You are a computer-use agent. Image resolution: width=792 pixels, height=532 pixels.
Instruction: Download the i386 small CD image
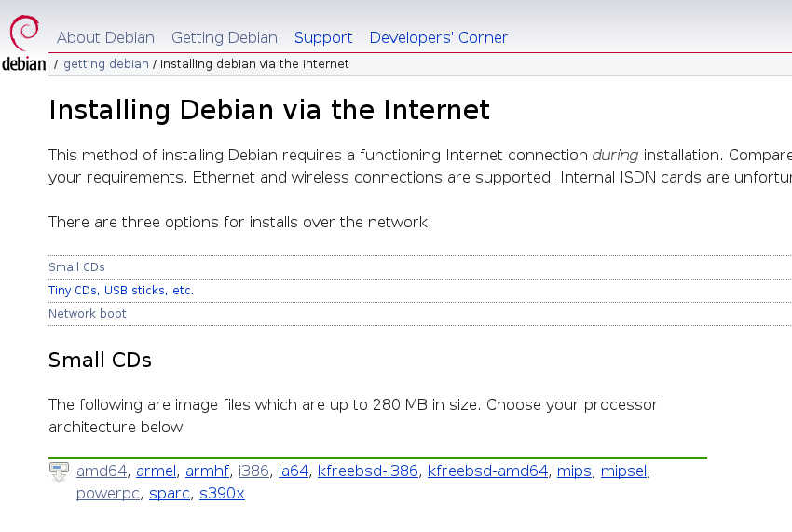[x=253, y=471]
